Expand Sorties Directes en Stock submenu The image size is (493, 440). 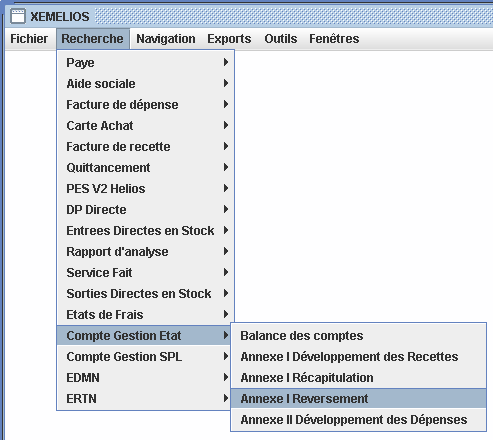point(145,294)
